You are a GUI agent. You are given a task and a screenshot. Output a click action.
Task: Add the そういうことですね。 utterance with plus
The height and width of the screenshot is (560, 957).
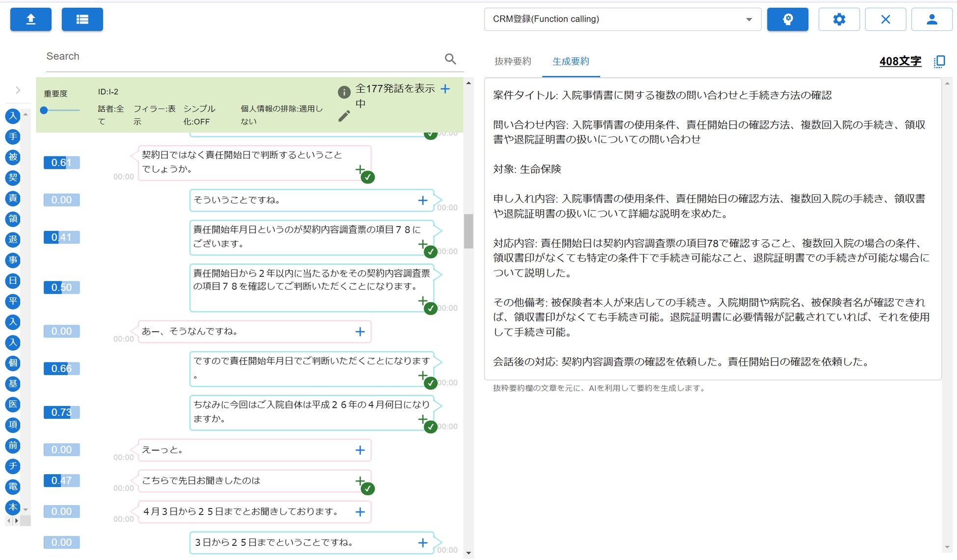pos(422,200)
